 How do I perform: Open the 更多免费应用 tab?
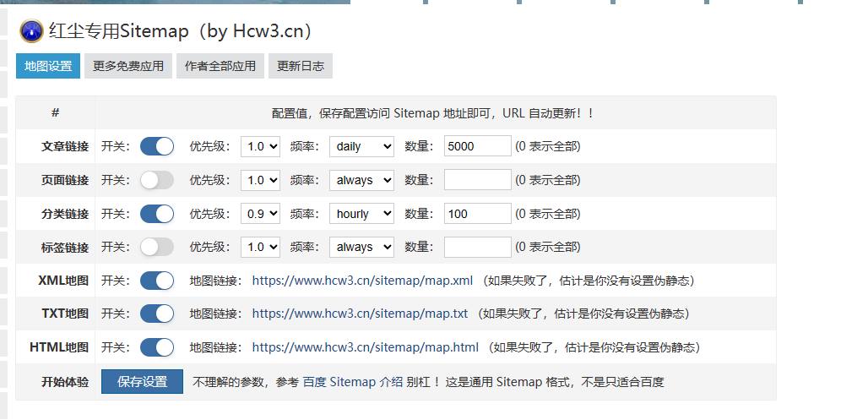128,66
